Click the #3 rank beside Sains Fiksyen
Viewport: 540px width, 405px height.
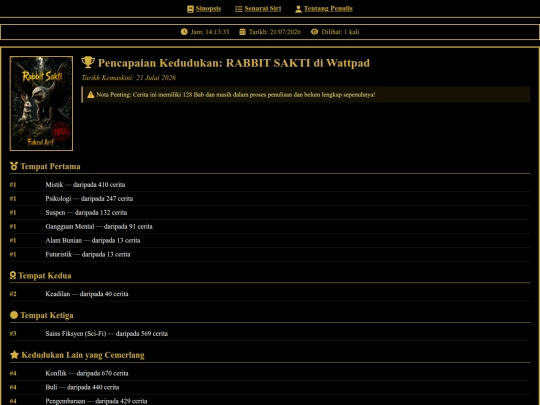tap(13, 333)
